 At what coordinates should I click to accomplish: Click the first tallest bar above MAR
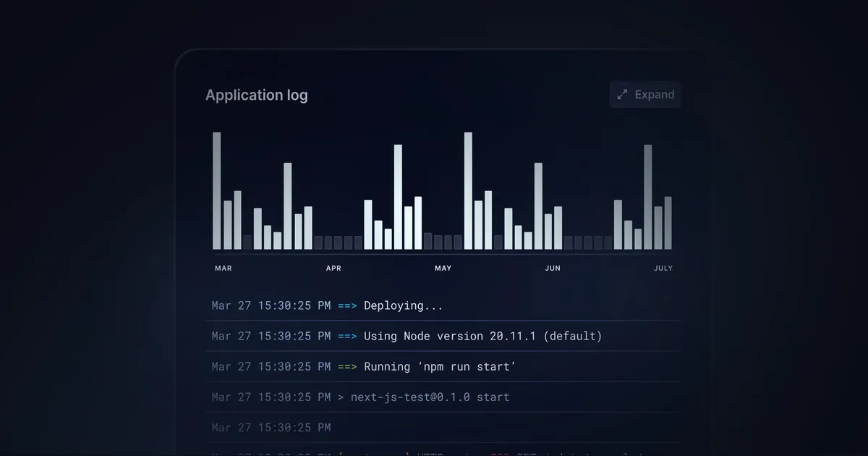(x=217, y=191)
